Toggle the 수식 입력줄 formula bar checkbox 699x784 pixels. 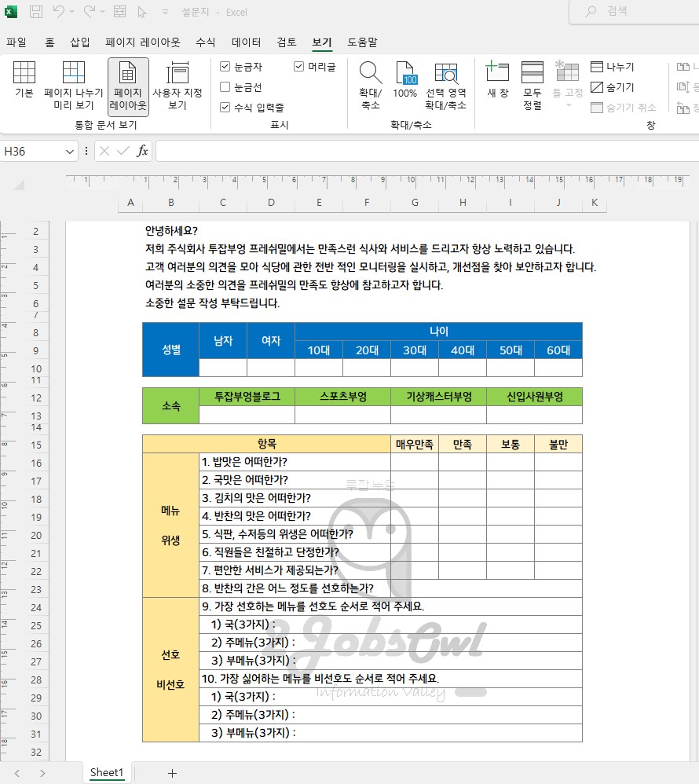(225, 108)
